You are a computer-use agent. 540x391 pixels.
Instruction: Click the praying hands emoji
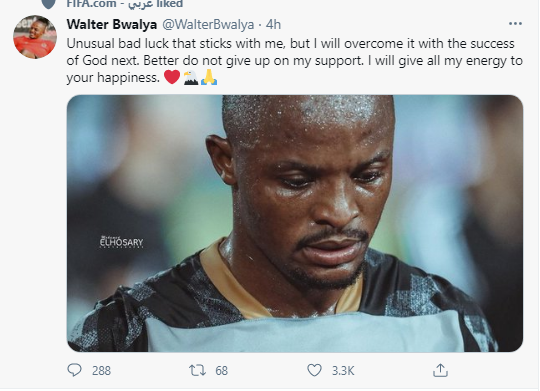pyautogui.click(x=209, y=77)
